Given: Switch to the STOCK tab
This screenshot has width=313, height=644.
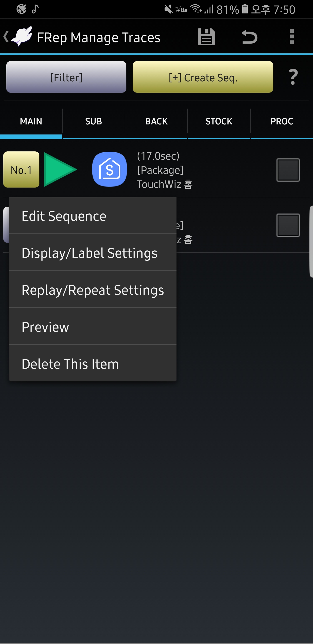Looking at the screenshot, I should coord(219,121).
